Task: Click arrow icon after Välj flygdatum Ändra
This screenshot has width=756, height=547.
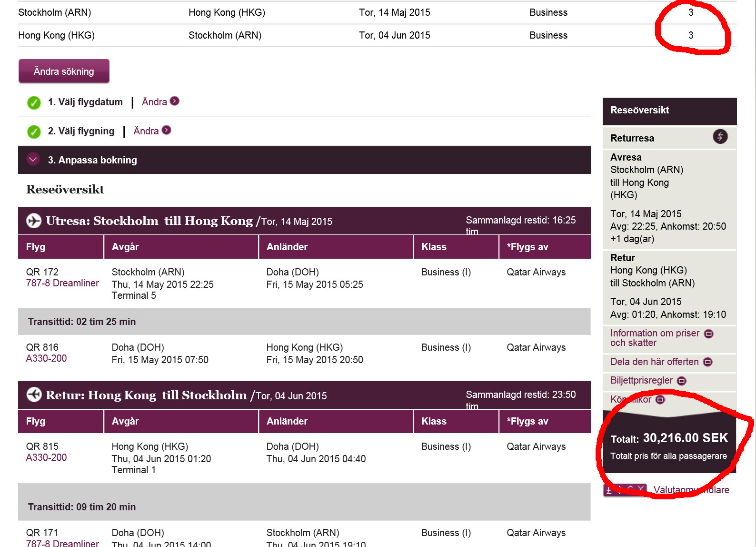Action: coord(175,101)
